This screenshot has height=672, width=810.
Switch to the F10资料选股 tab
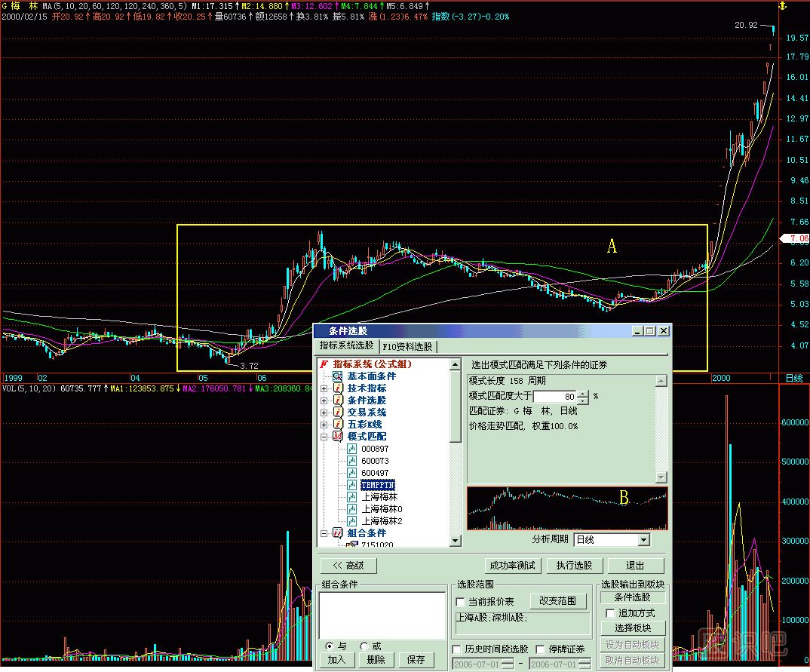(x=407, y=347)
